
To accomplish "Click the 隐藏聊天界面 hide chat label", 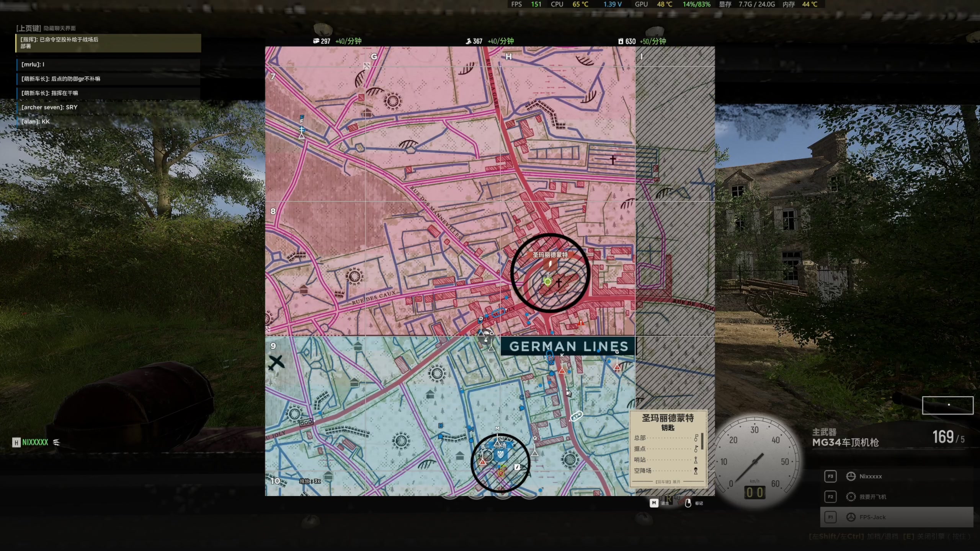I will 60,28.
